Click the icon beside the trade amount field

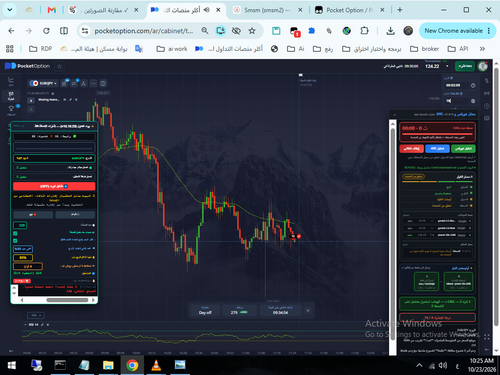pos(473,101)
